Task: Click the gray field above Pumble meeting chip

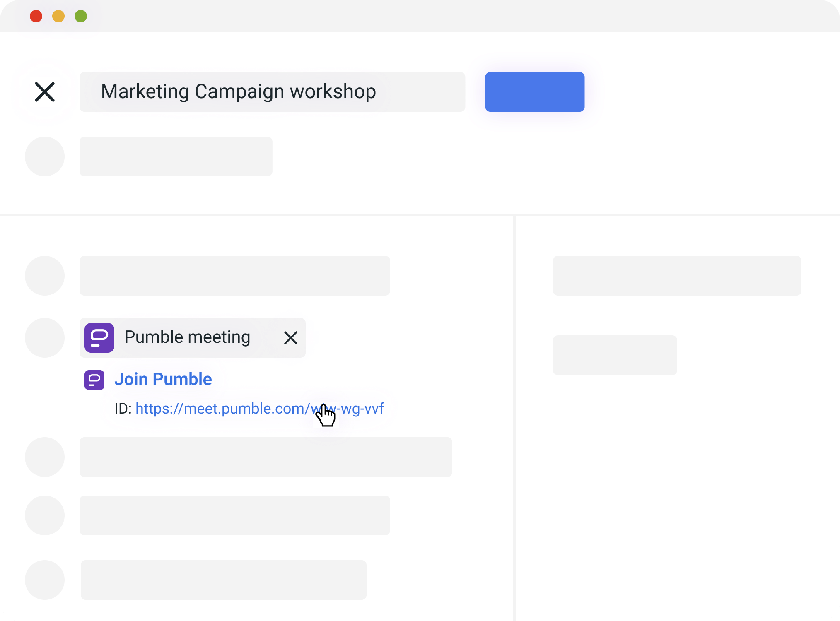Action: pyautogui.click(x=235, y=276)
